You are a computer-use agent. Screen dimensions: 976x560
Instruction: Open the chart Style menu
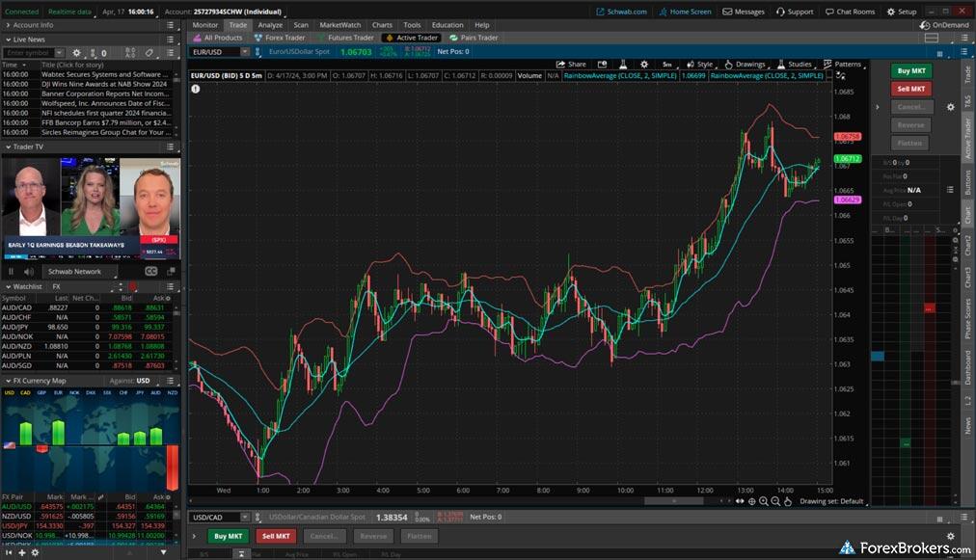[x=699, y=64]
